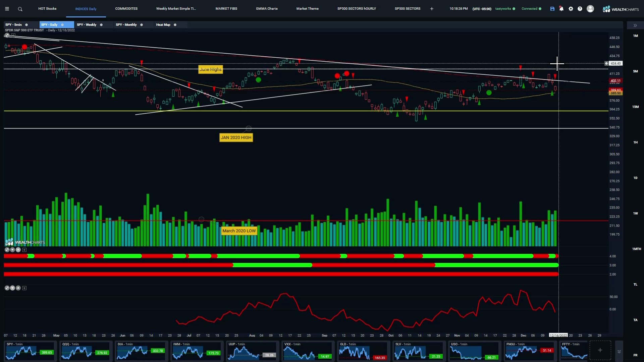
Task: Toggle the dot on the Heat Map tab
Action: tap(175, 25)
